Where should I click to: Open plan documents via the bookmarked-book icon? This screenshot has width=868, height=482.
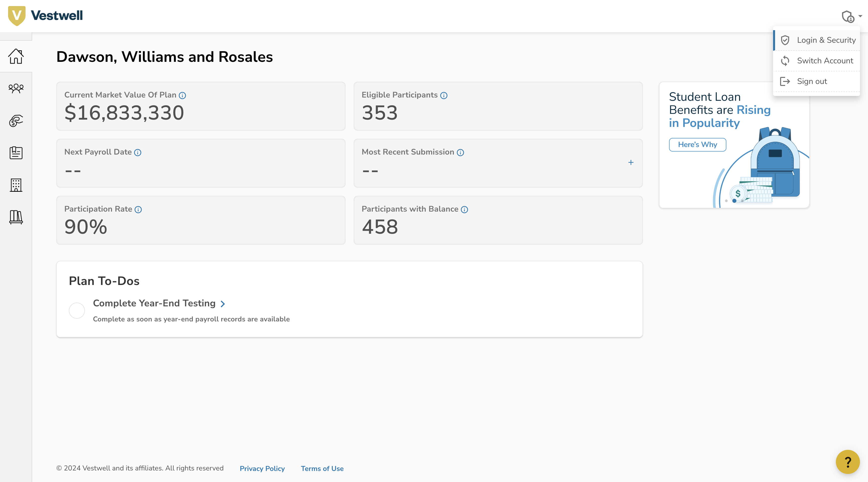tap(16, 153)
